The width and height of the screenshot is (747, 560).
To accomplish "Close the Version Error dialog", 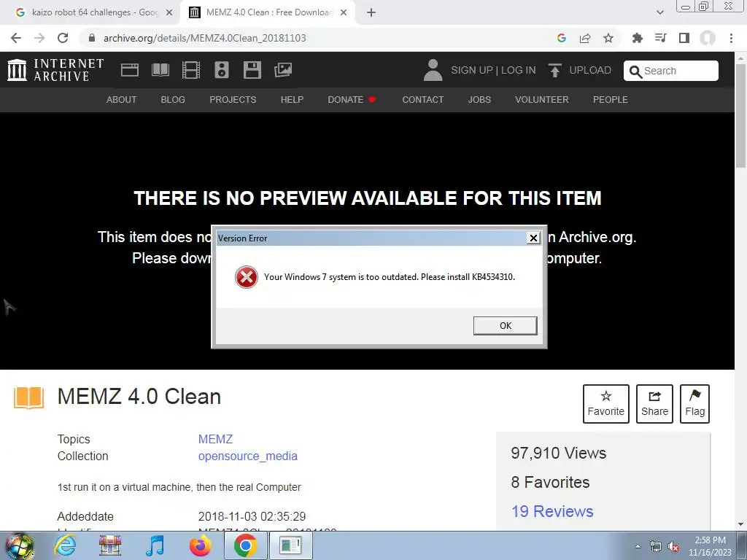I will 533,238.
